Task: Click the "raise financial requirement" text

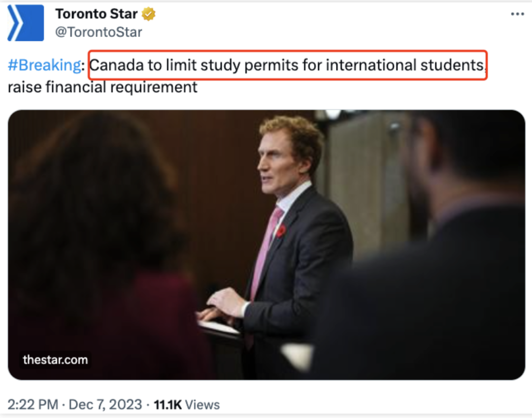Action: coord(102,87)
